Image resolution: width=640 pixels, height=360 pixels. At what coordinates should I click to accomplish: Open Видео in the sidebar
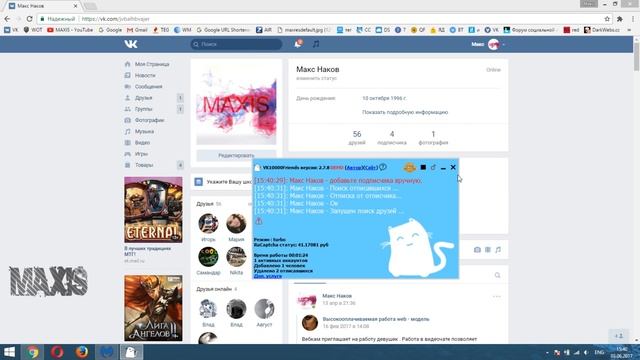tap(142, 143)
